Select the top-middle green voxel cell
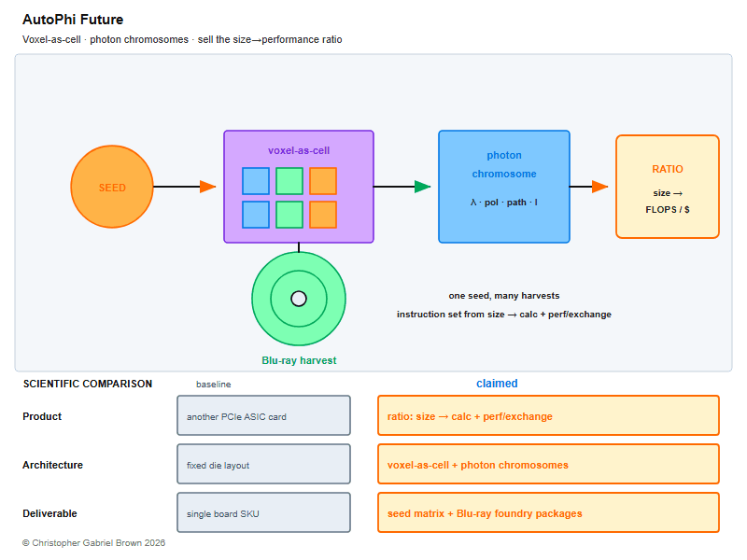Screen dimensions: 747x560 289,181
